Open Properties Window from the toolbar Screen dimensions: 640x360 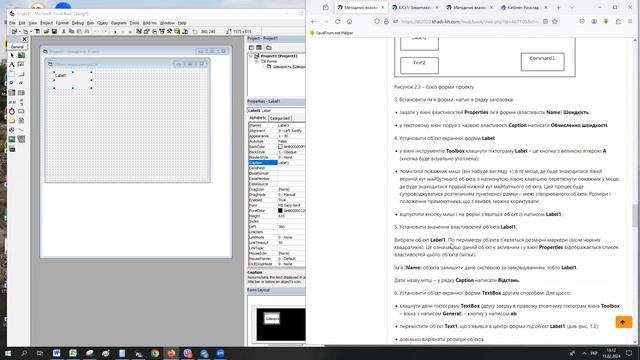point(147,31)
